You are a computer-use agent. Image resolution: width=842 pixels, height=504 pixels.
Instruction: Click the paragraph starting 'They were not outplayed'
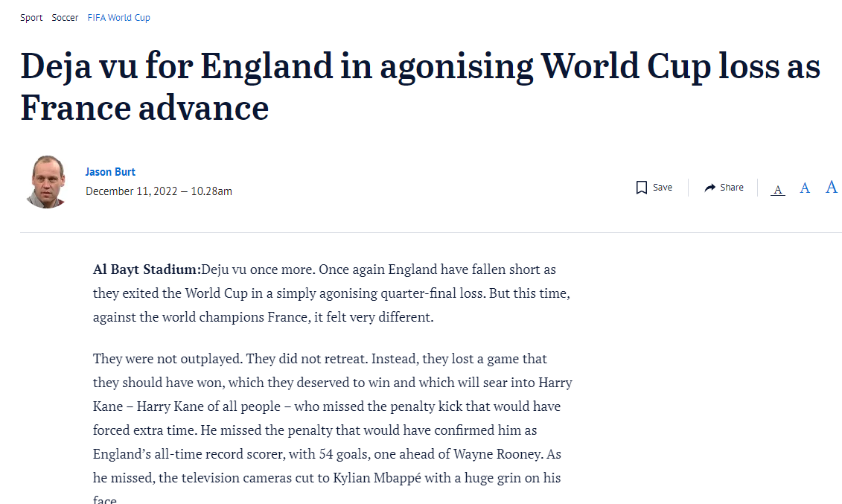[x=332, y=406]
